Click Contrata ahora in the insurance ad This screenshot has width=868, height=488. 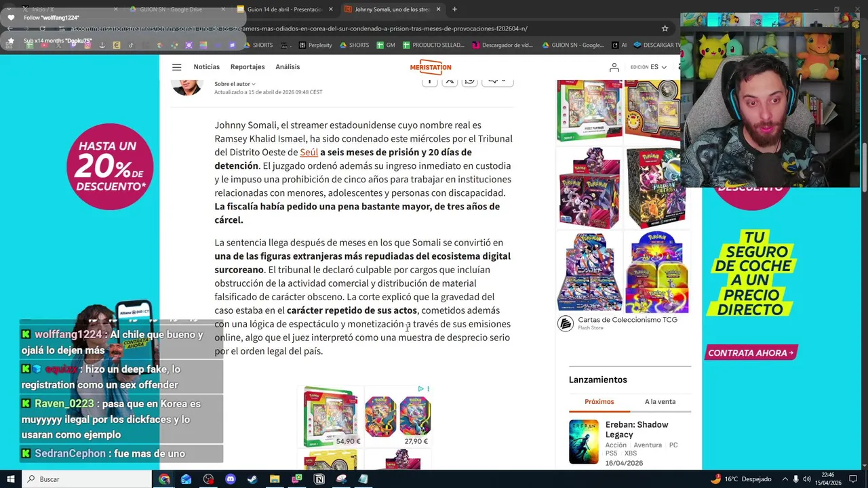751,352
